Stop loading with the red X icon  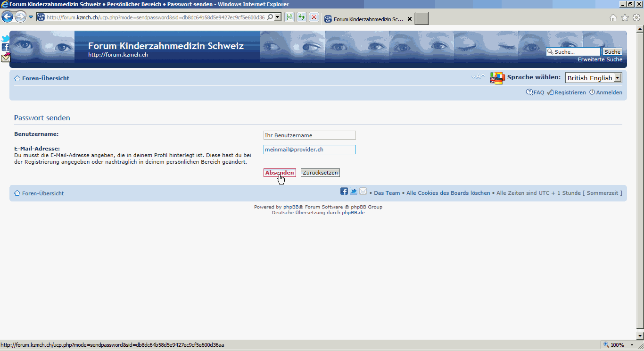point(314,17)
